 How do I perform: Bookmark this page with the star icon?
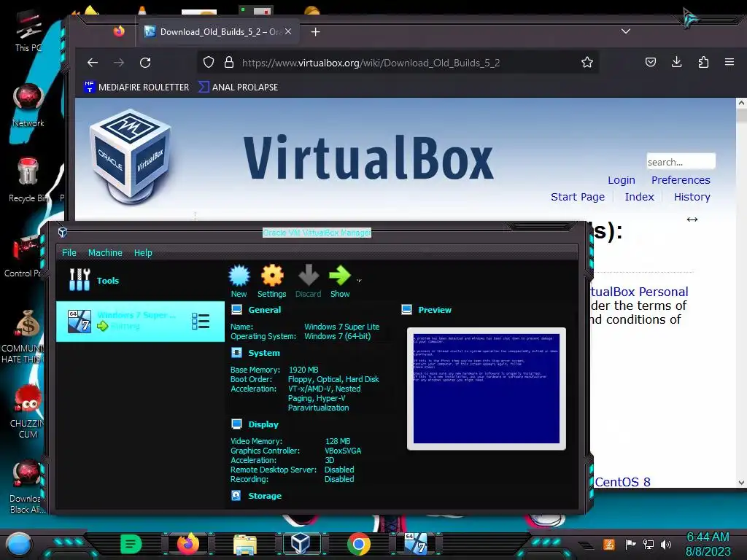point(587,63)
